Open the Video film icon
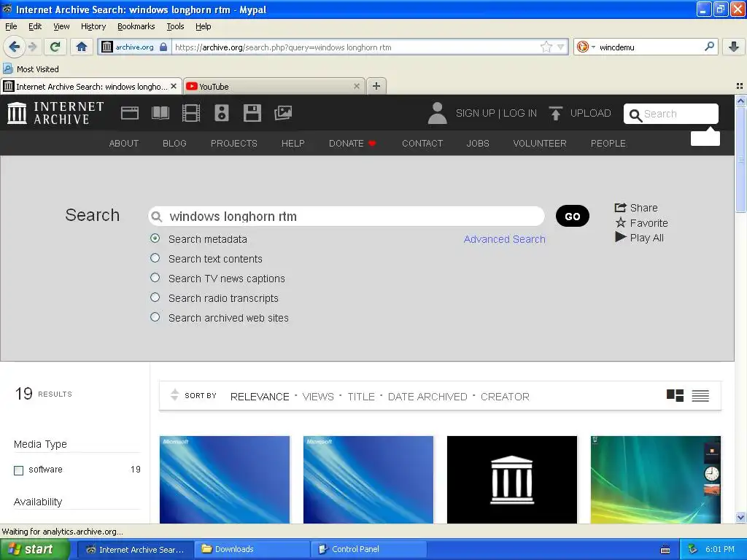Screen dimensions: 747x560 pyautogui.click(x=190, y=113)
